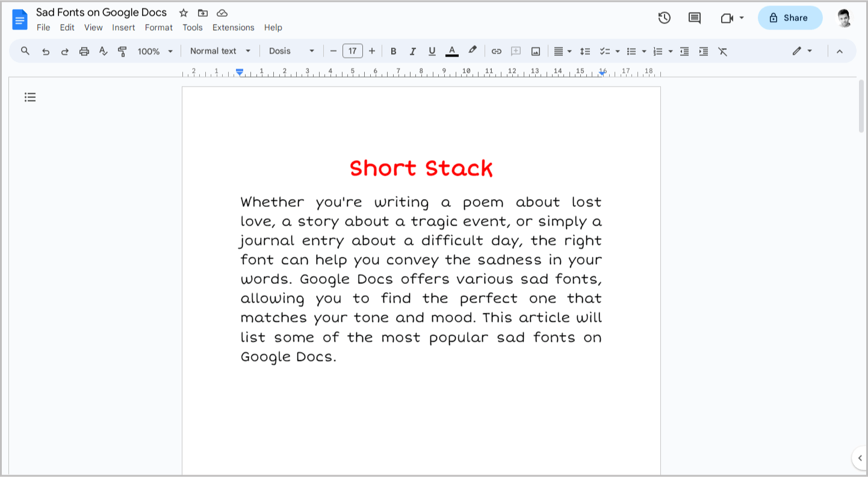Expand the bulleted list options arrow
868x477 pixels.
(x=644, y=52)
